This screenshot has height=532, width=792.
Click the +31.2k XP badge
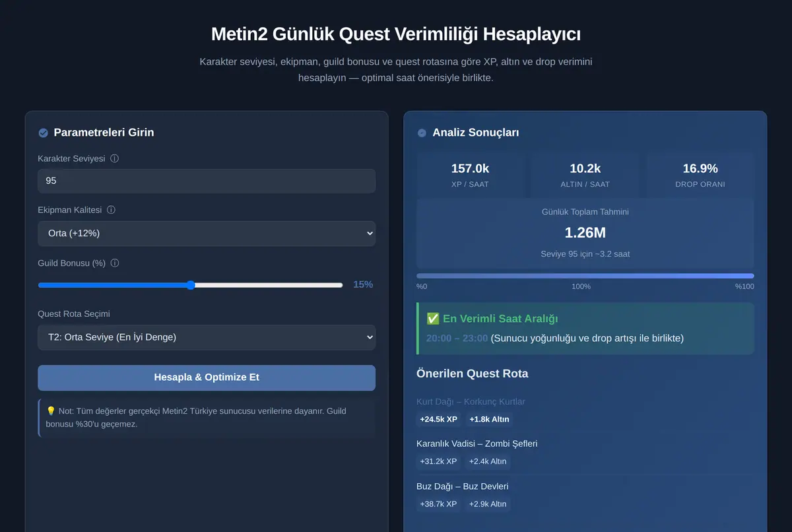[x=438, y=461]
